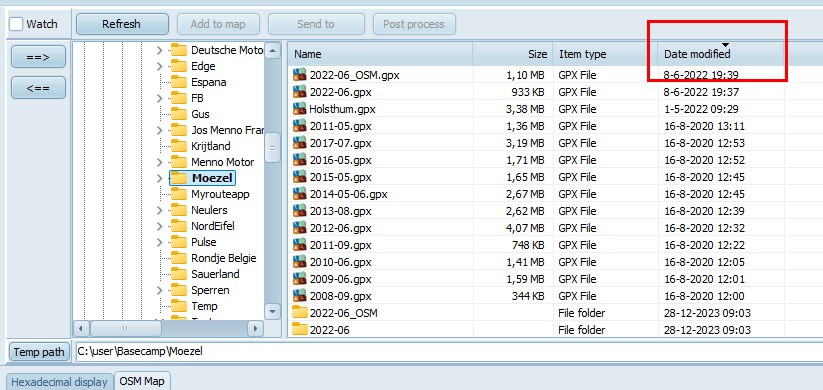Click the Add to map button
This screenshot has width=823, height=390.
pos(218,24)
